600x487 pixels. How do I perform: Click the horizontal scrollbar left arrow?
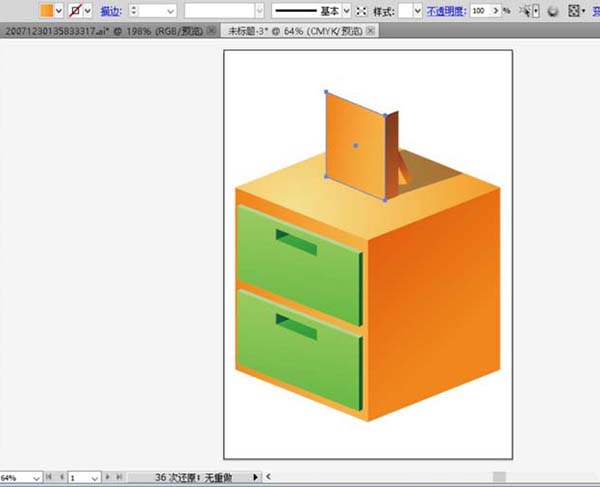tap(269, 476)
